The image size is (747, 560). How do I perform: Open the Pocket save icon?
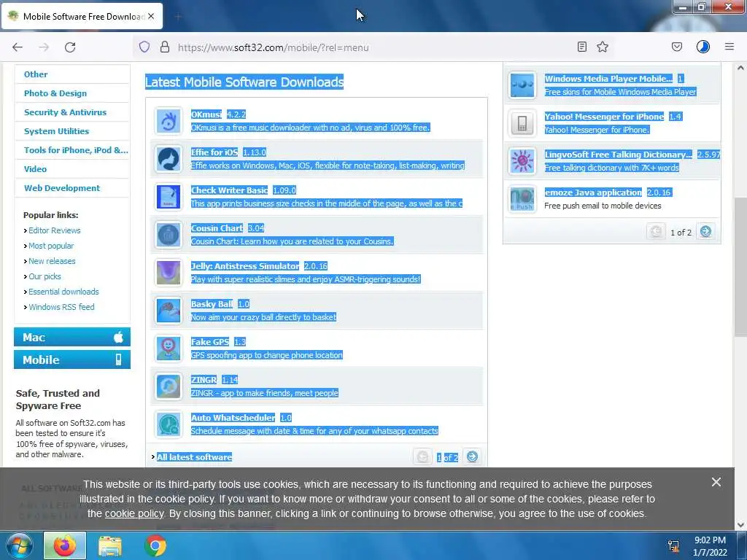point(677,47)
